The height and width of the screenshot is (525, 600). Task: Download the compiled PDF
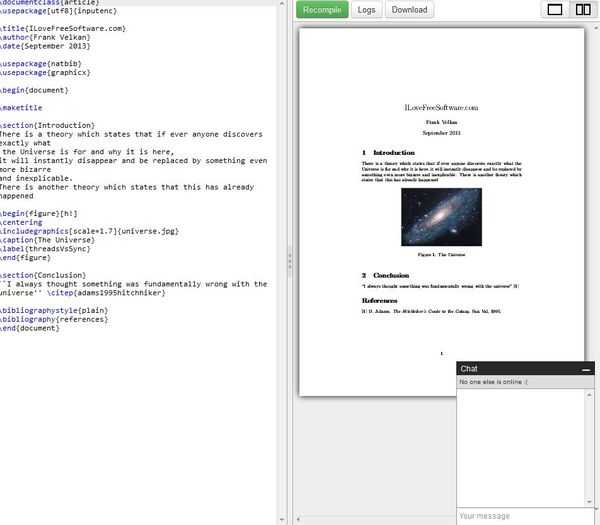[x=409, y=10]
